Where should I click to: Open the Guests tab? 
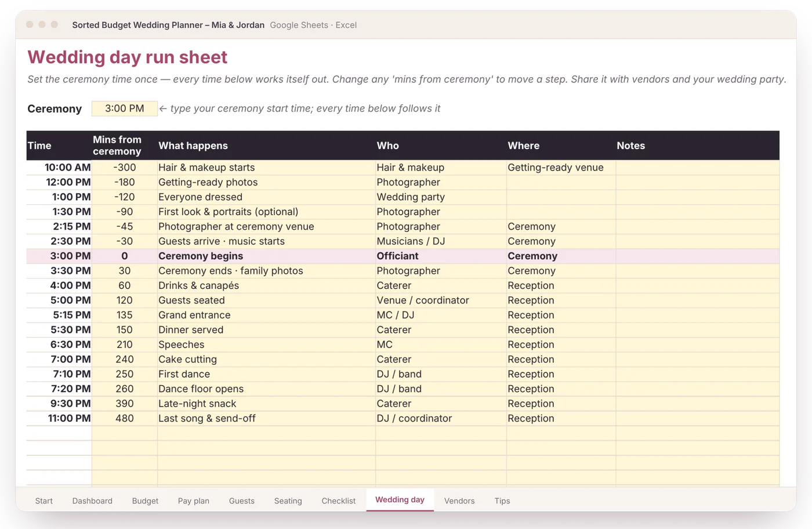point(242,501)
